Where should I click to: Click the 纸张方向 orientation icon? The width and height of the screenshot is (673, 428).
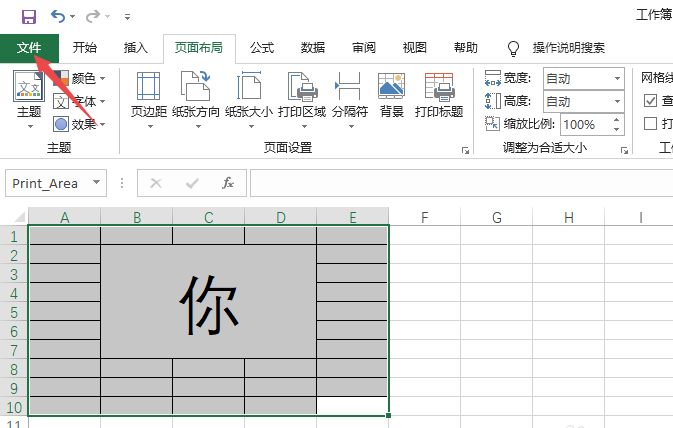click(196, 86)
